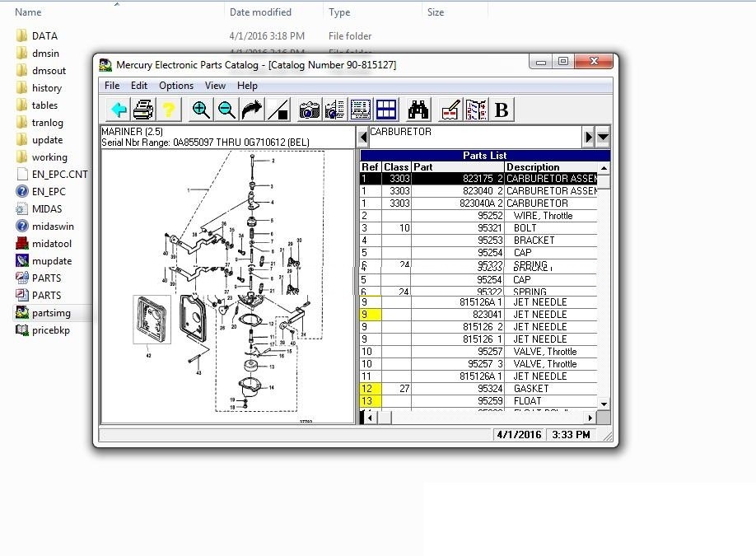The width and height of the screenshot is (756, 556).
Task: Open the Help menu
Action: click(247, 86)
